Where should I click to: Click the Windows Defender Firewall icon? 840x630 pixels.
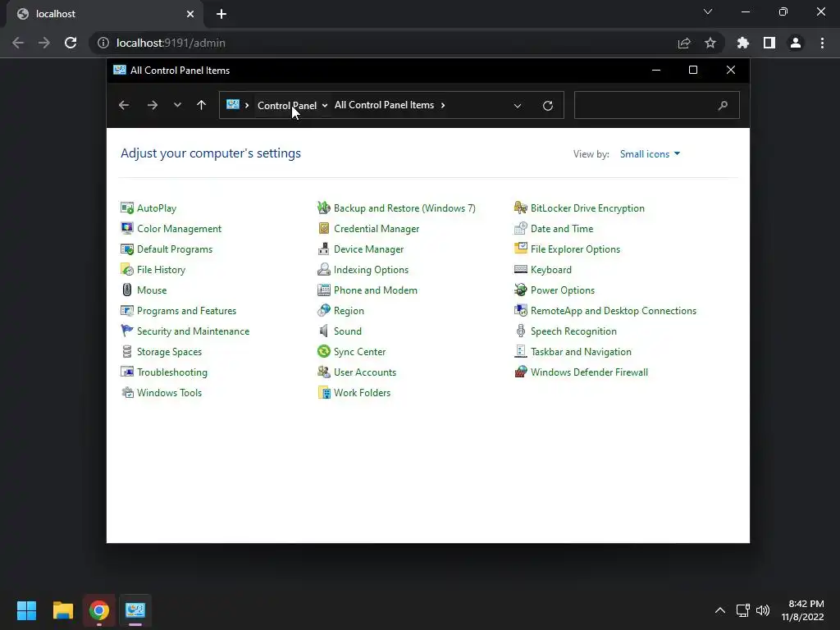tap(521, 372)
